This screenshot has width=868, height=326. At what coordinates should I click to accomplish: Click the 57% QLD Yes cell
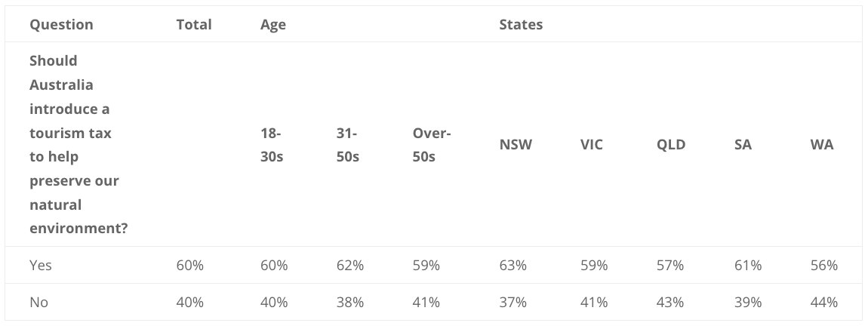click(669, 265)
